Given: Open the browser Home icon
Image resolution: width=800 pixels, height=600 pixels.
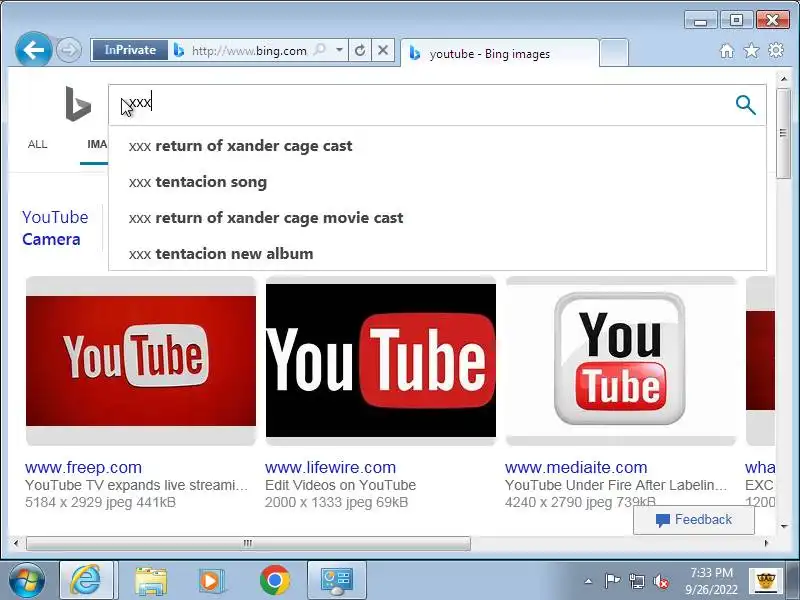Looking at the screenshot, I should coord(727,51).
